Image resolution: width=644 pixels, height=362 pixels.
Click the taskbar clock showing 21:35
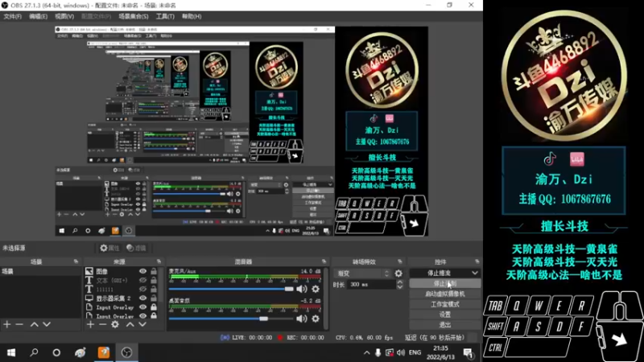[440, 352]
